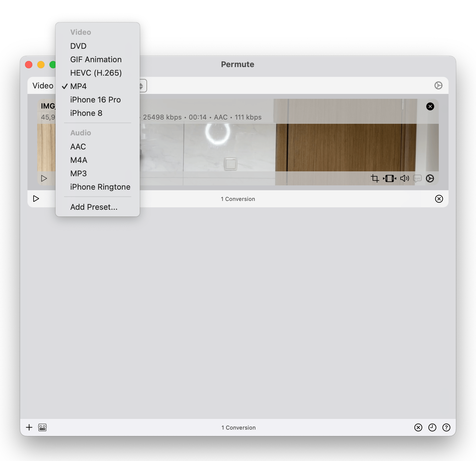Start the conversion group play button

coord(36,199)
